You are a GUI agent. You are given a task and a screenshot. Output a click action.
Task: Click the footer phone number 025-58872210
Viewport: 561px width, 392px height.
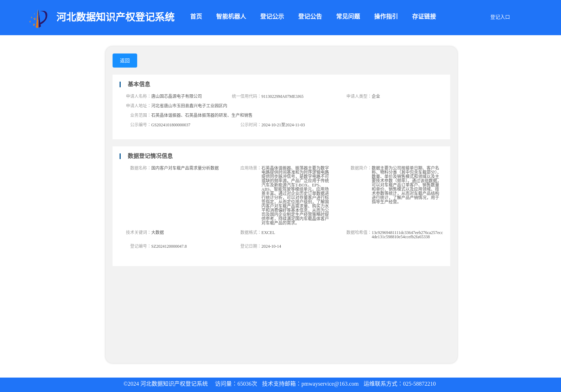coord(419,384)
